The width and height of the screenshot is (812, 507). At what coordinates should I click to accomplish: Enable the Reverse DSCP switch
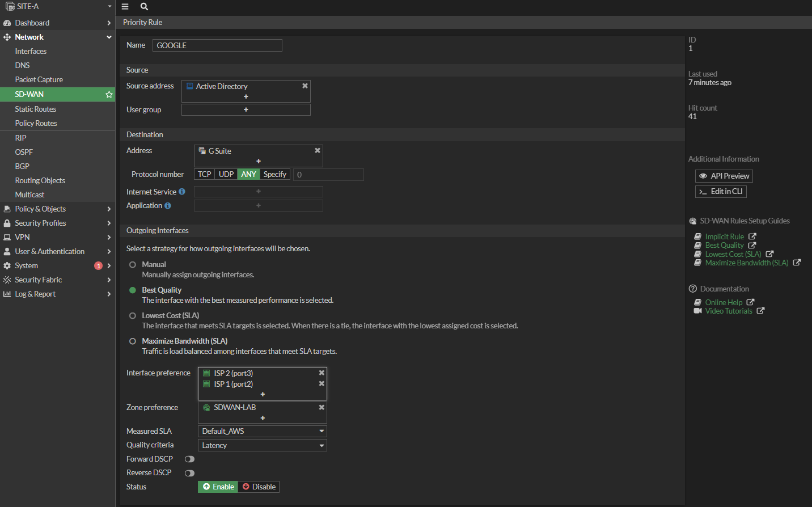(189, 473)
